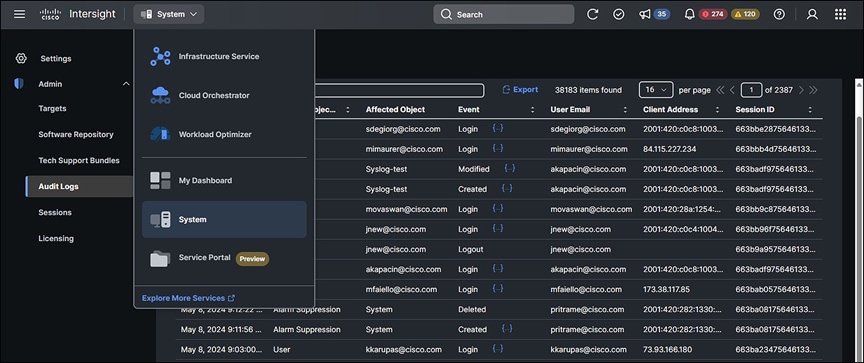Click the My Dashboard tiles icon

tap(160, 180)
